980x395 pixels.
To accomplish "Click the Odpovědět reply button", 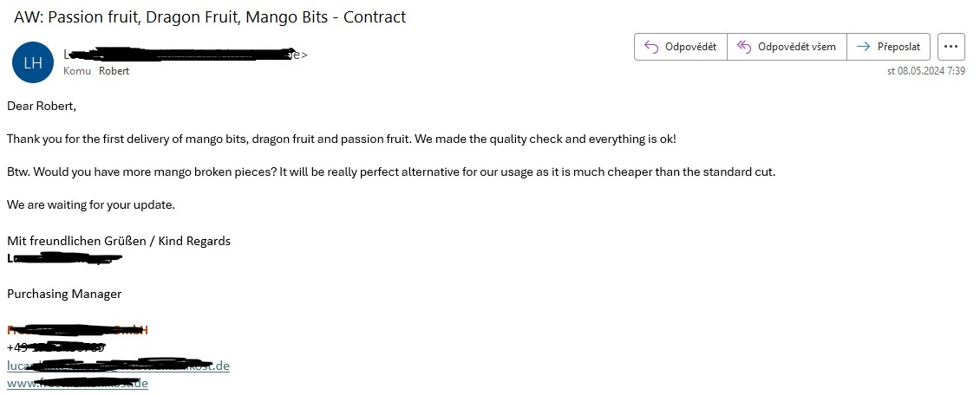I will click(681, 47).
